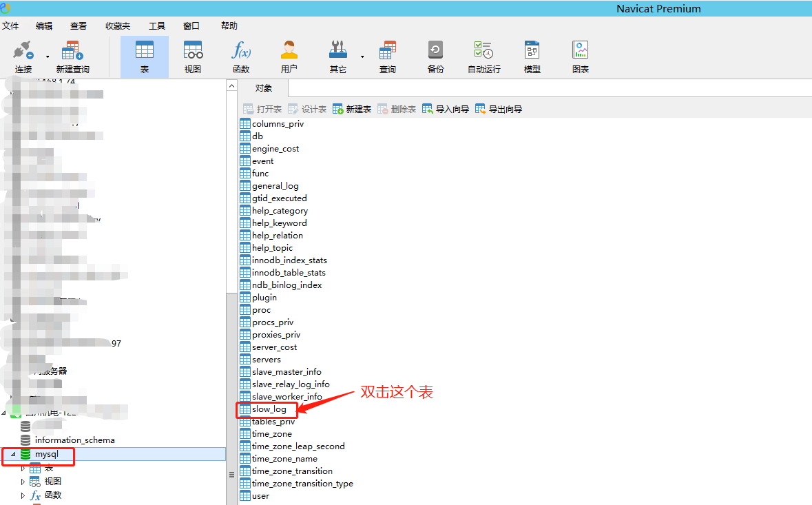Screen dimensions: 812x505
Task: Collapse the mysql database node
Action: [x=13, y=454]
